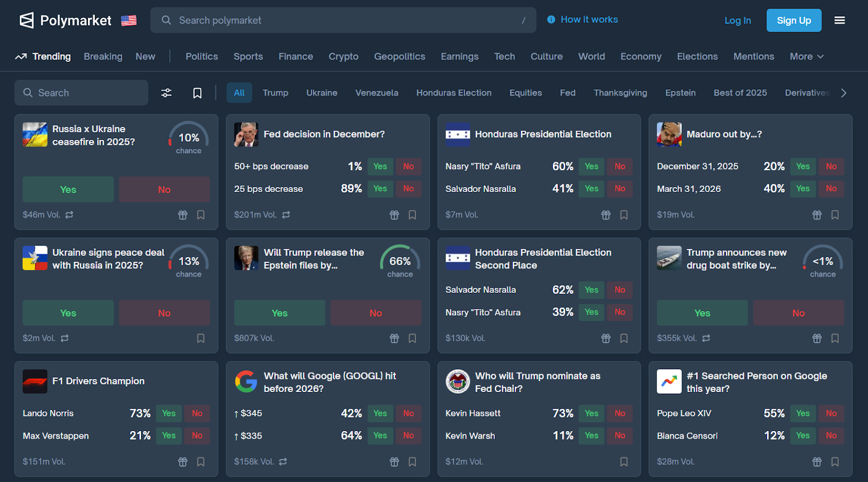The width and height of the screenshot is (868, 482).
Task: Click gift icon on drug boat strike card
Action: [x=817, y=338]
